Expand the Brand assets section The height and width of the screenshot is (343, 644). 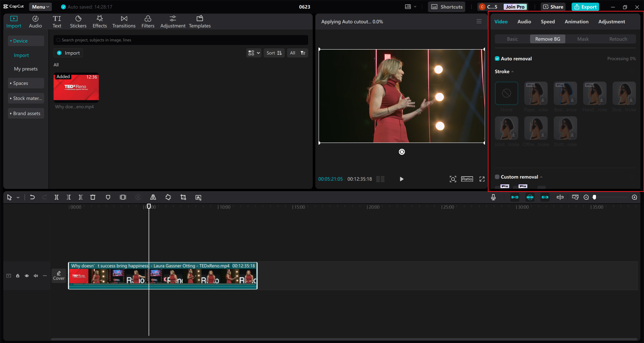26,113
